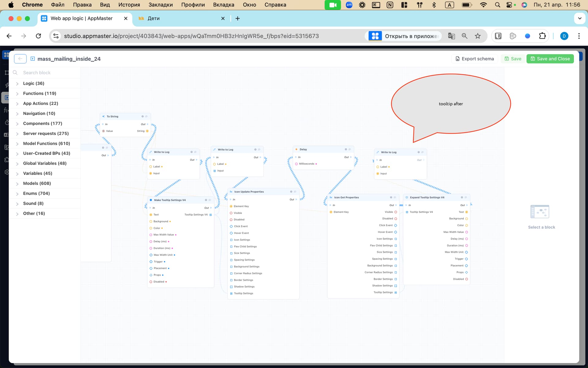Click the help icon on Icon Update Properties
The image size is (588, 368).
point(291,192)
